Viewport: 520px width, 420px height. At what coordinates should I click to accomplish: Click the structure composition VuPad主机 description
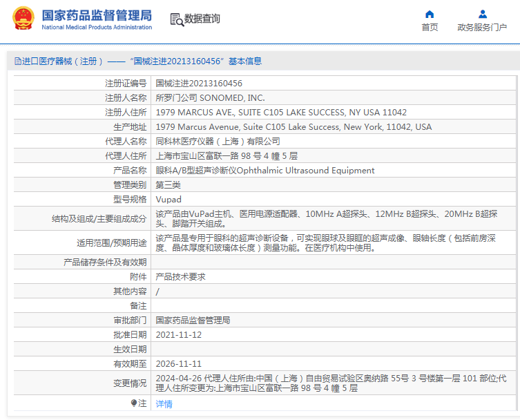point(327,218)
